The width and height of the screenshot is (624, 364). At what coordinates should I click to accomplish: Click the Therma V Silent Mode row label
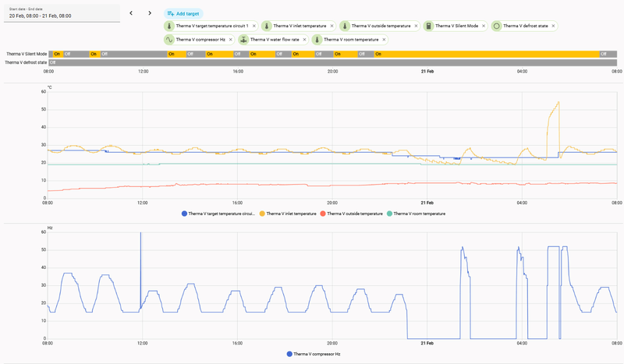(x=27, y=54)
